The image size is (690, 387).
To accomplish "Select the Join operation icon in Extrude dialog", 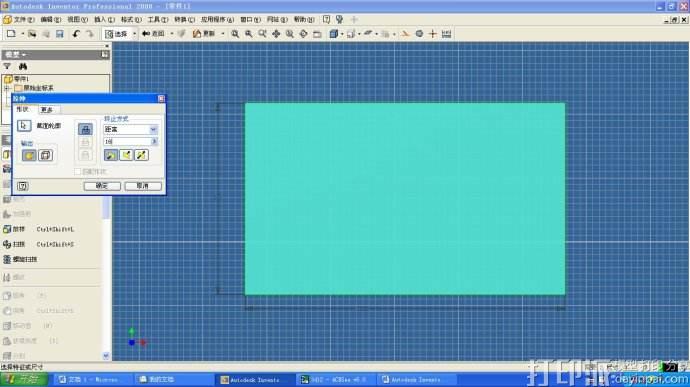I will point(85,129).
